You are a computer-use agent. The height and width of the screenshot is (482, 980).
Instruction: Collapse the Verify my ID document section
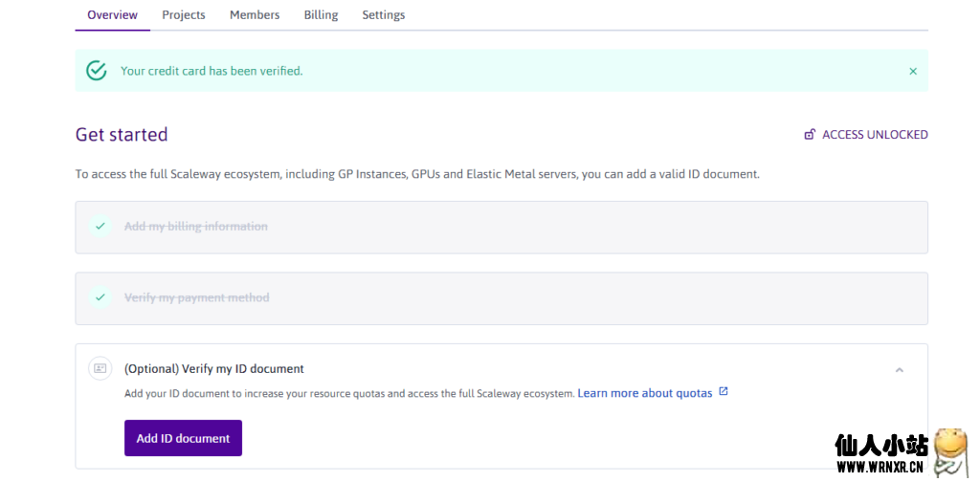(x=899, y=369)
